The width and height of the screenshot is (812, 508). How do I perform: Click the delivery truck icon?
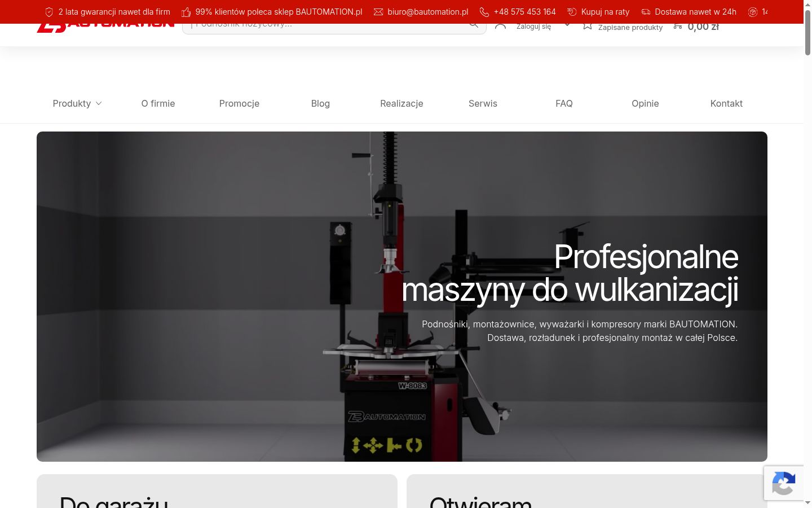(646, 12)
